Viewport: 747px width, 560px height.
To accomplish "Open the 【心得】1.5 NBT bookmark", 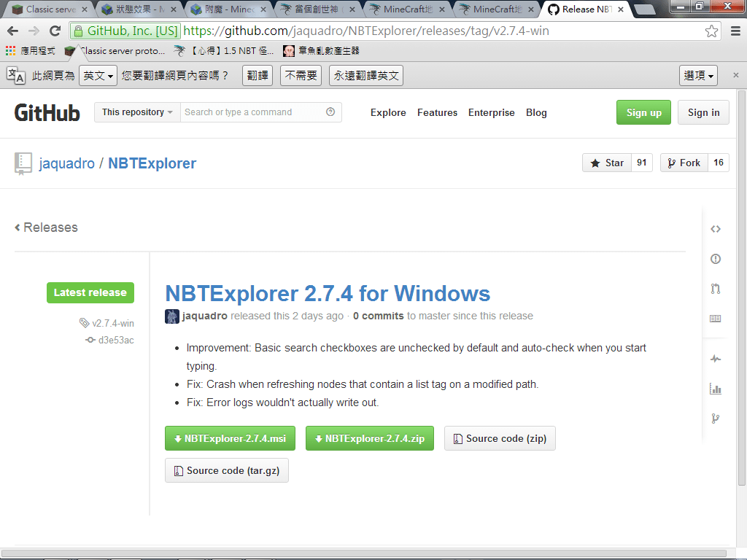I will [x=224, y=50].
